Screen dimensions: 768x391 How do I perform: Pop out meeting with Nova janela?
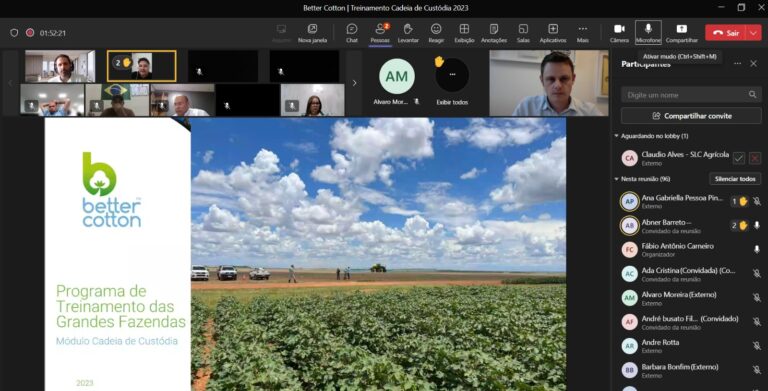(x=312, y=33)
